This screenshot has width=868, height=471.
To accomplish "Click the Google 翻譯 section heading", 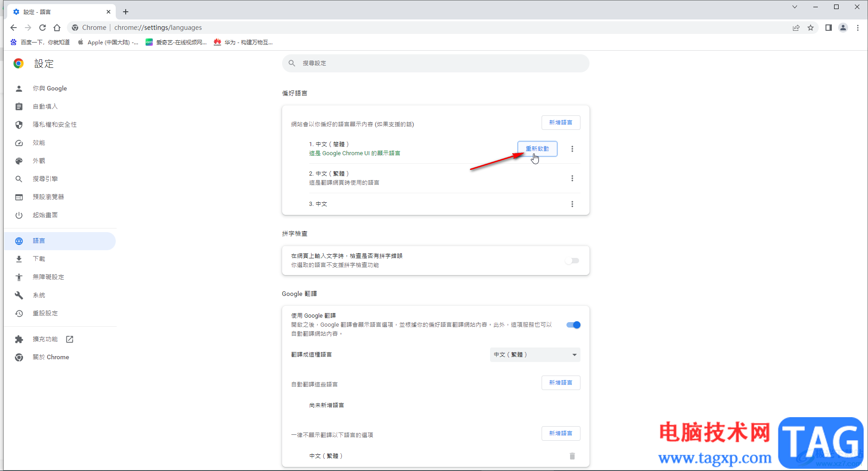I will tap(299, 294).
